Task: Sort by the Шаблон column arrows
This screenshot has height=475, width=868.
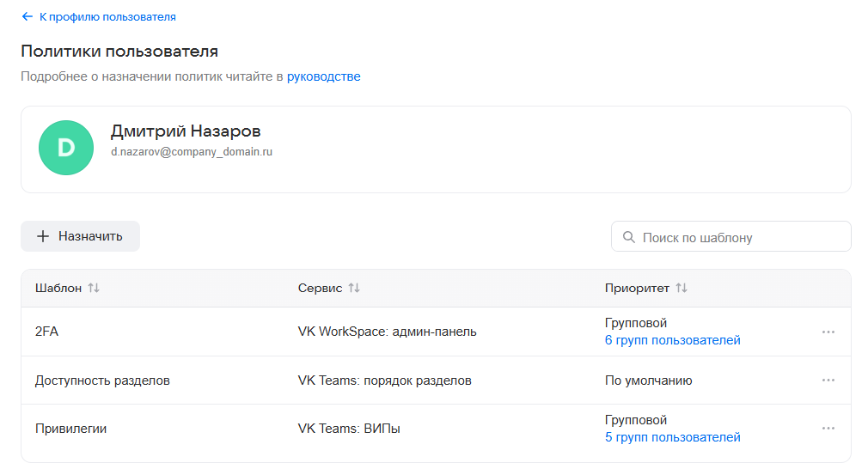Action: point(94,289)
